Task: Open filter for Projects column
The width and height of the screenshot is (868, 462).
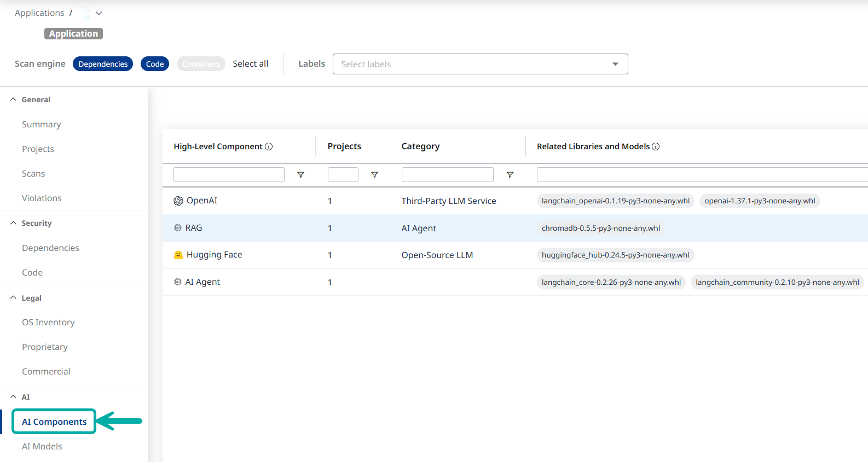Action: pos(374,175)
